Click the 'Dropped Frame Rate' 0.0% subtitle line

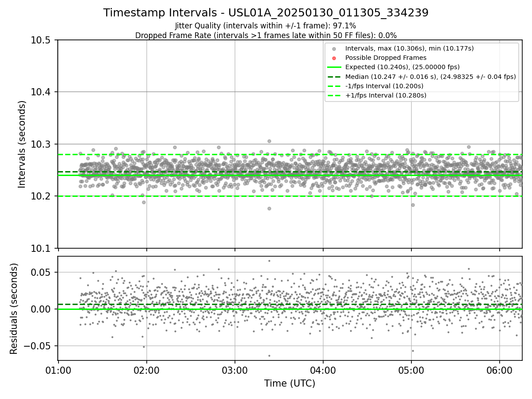point(266,35)
